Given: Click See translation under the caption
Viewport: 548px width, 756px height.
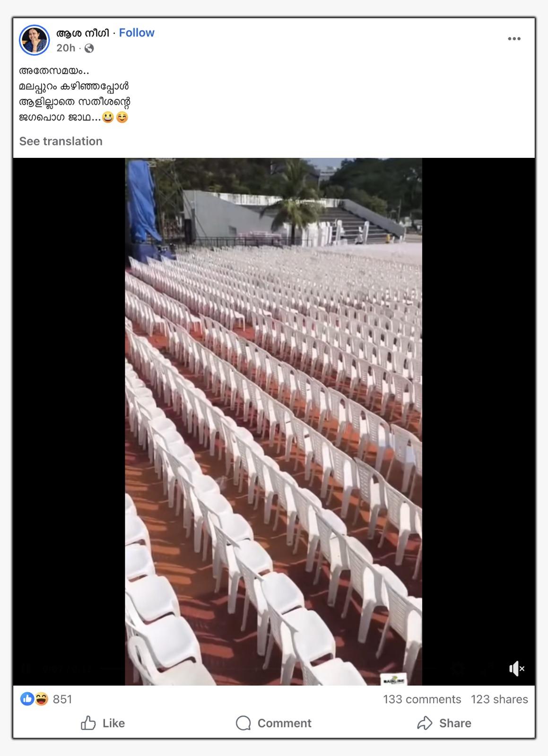Looking at the screenshot, I should (61, 141).
